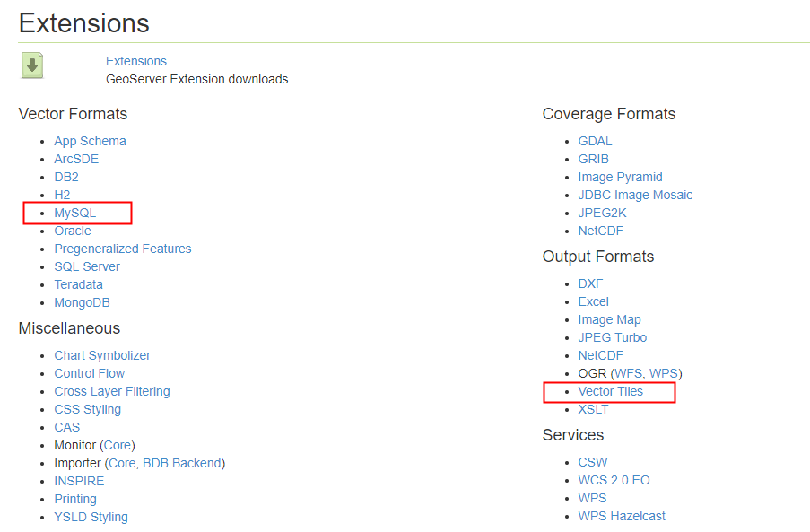This screenshot has width=810, height=532.
Task: Open the App Schema download page
Action: (x=90, y=141)
